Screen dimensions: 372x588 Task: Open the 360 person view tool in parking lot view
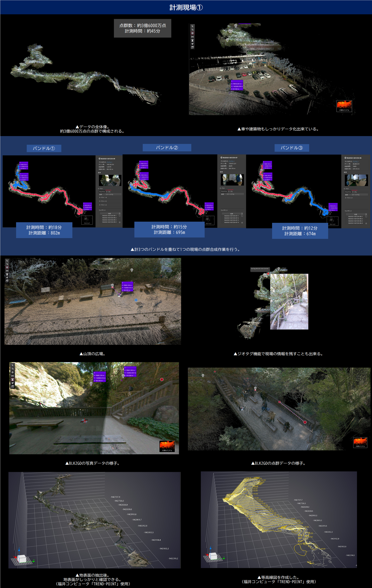coord(193,40)
